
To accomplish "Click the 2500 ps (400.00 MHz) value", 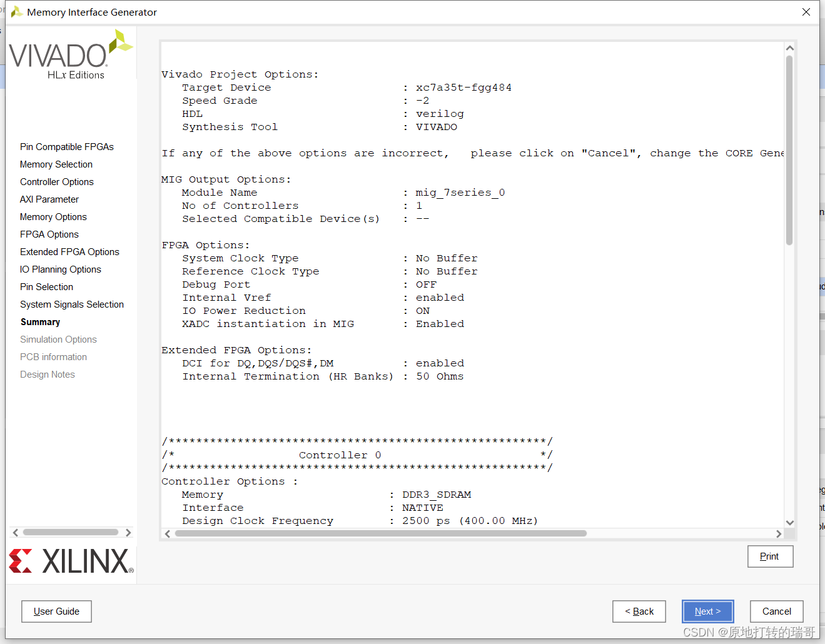I will (x=470, y=521).
